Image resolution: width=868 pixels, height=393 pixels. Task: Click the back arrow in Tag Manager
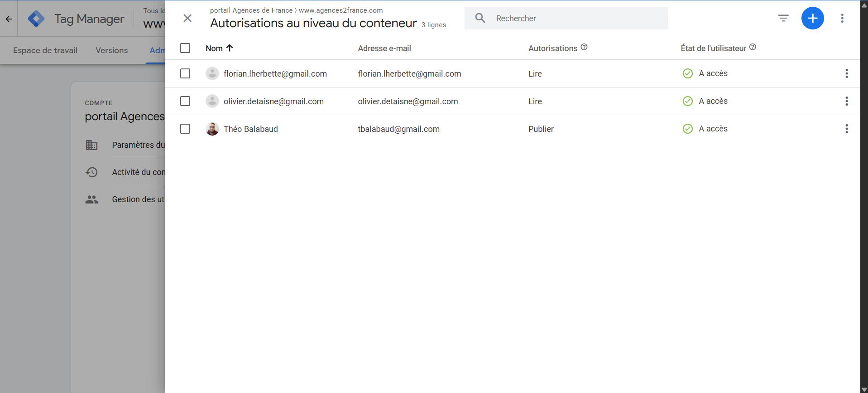click(x=9, y=19)
